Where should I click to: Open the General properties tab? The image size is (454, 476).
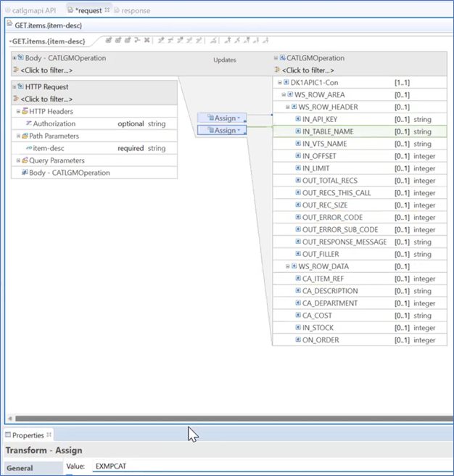click(33, 468)
